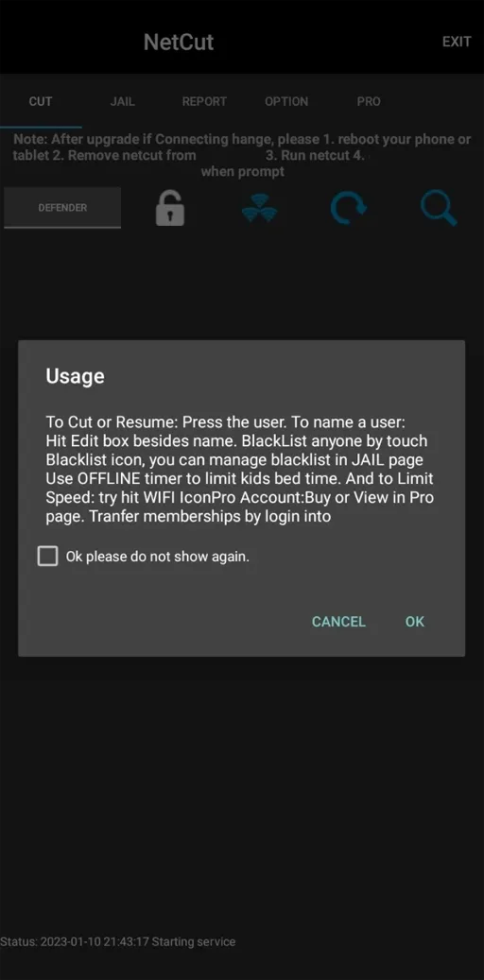View the PRO tab
This screenshot has height=980, width=484.
[x=369, y=101]
